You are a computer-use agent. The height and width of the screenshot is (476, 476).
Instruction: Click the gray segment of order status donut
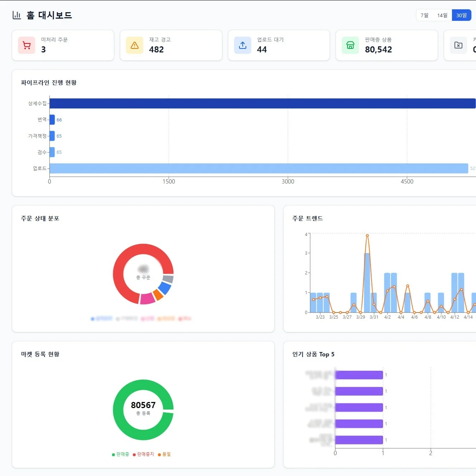pyautogui.click(x=168, y=279)
